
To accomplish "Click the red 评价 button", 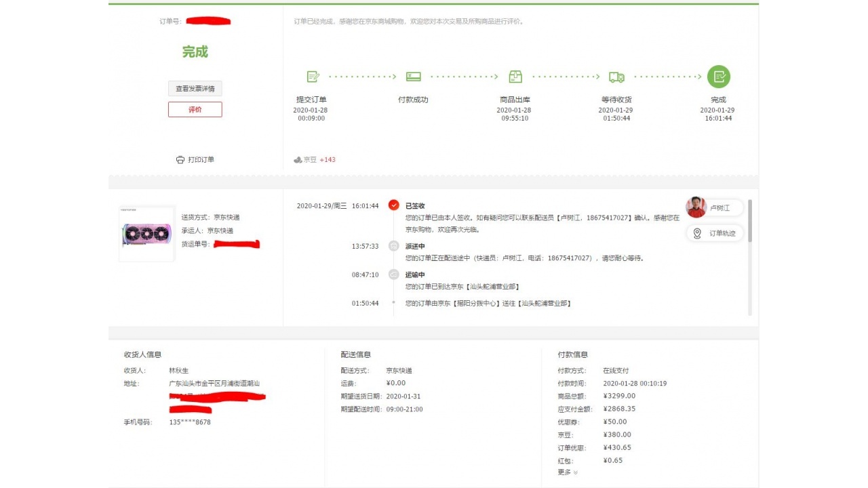I will tap(195, 109).
